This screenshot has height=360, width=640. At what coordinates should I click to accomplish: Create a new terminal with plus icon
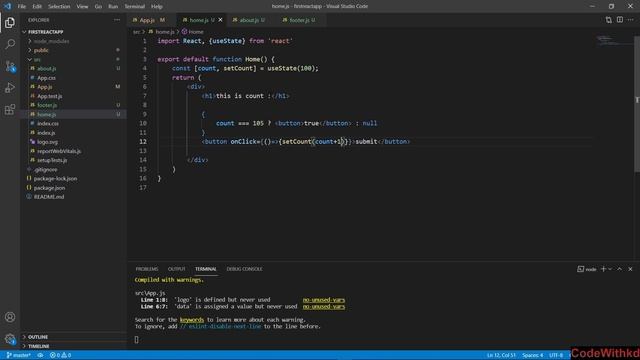[x=603, y=269]
